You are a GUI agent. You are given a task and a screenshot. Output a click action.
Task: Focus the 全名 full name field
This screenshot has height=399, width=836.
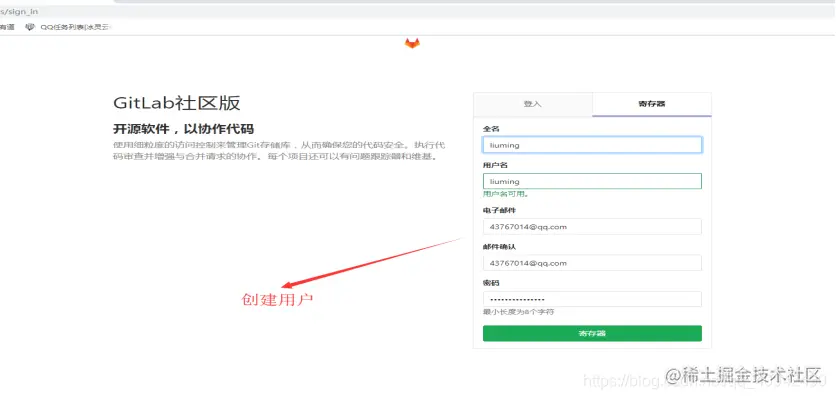592,145
